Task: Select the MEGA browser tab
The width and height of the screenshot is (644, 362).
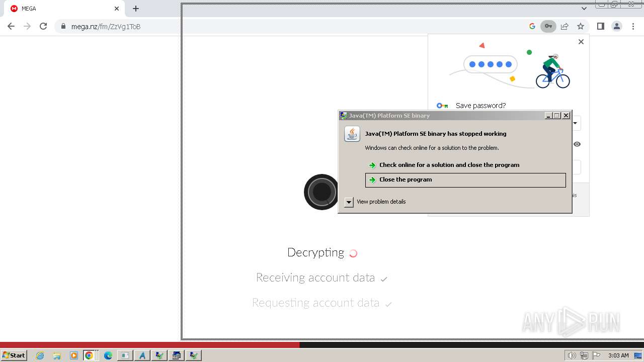Action: pyautogui.click(x=64, y=9)
